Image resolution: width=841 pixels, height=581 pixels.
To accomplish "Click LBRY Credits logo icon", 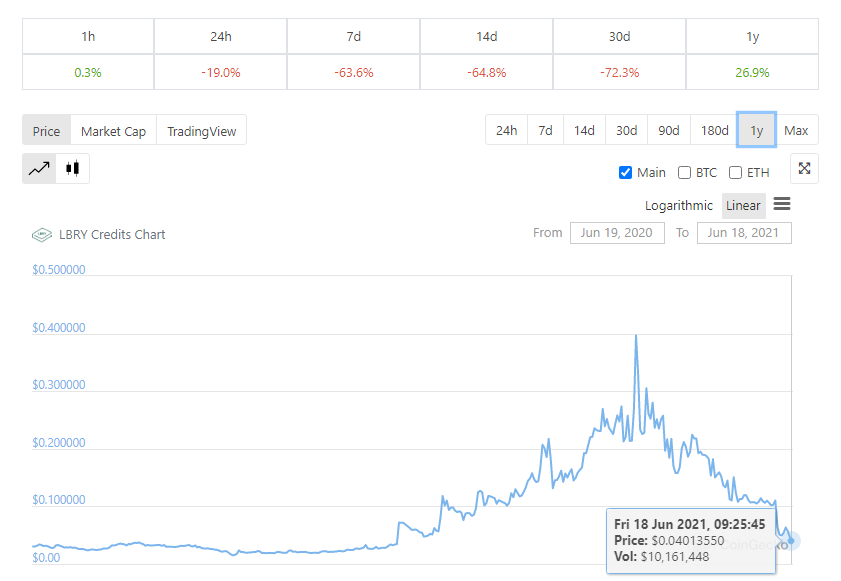I will [42, 235].
